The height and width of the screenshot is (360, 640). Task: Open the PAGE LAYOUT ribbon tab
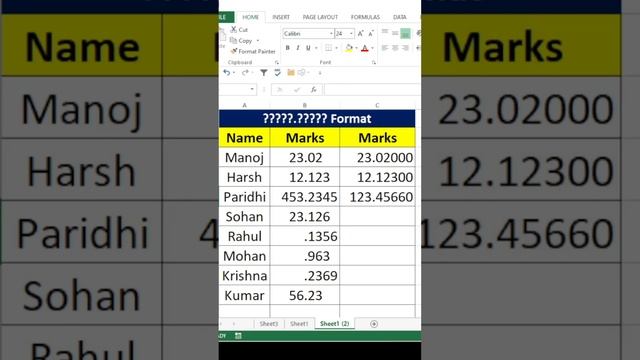pyautogui.click(x=320, y=17)
